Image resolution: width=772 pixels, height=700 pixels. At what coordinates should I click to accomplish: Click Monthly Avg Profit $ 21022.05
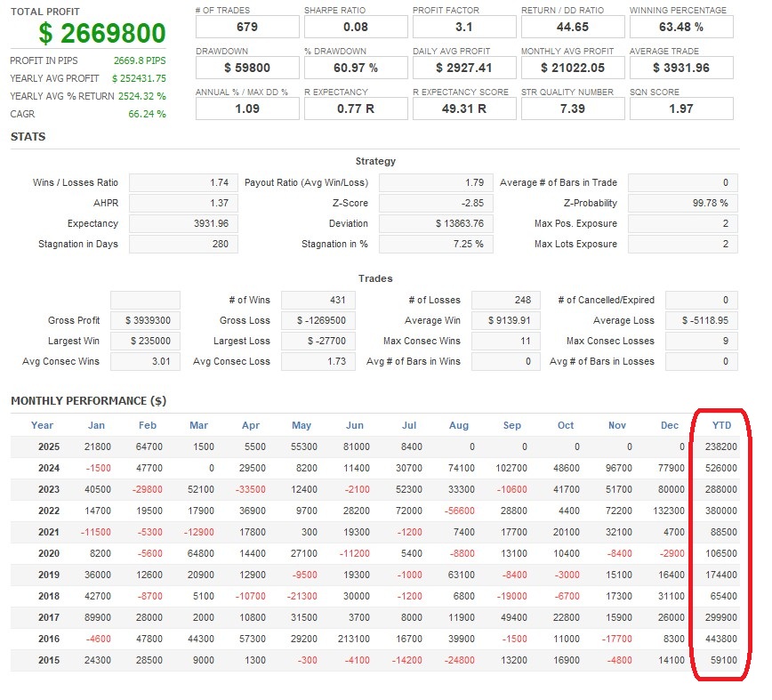tap(573, 68)
